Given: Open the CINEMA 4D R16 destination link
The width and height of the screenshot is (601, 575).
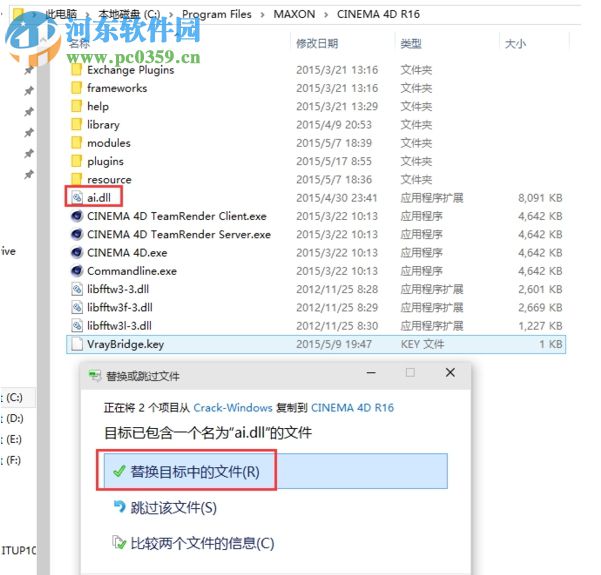Looking at the screenshot, I should (352, 407).
